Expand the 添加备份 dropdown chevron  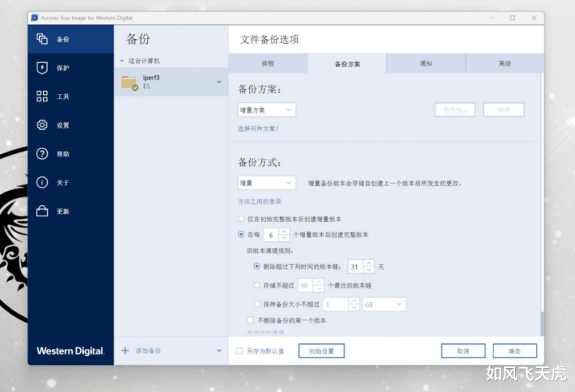click(220, 350)
